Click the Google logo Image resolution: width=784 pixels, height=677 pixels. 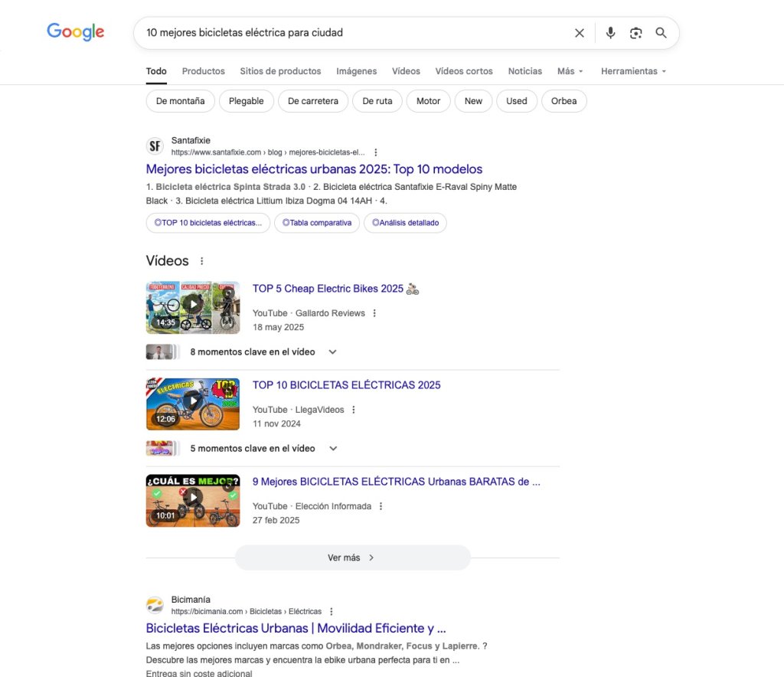point(75,32)
